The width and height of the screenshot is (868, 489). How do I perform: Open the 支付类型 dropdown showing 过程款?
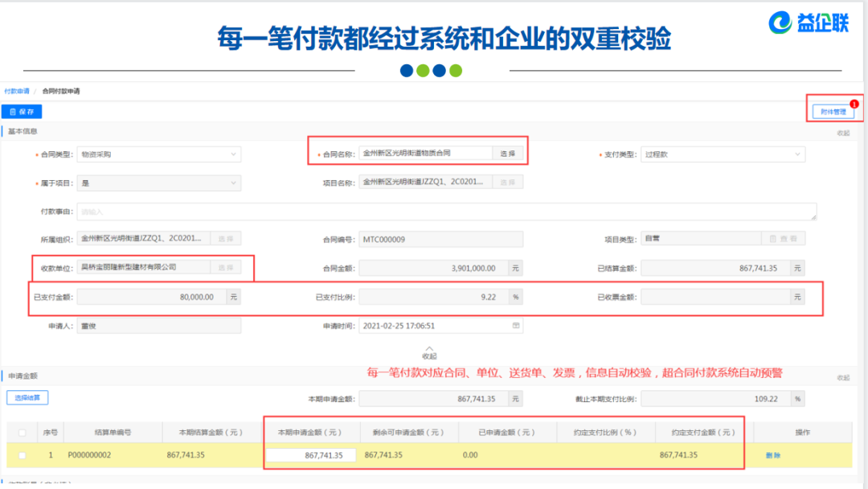(x=723, y=154)
